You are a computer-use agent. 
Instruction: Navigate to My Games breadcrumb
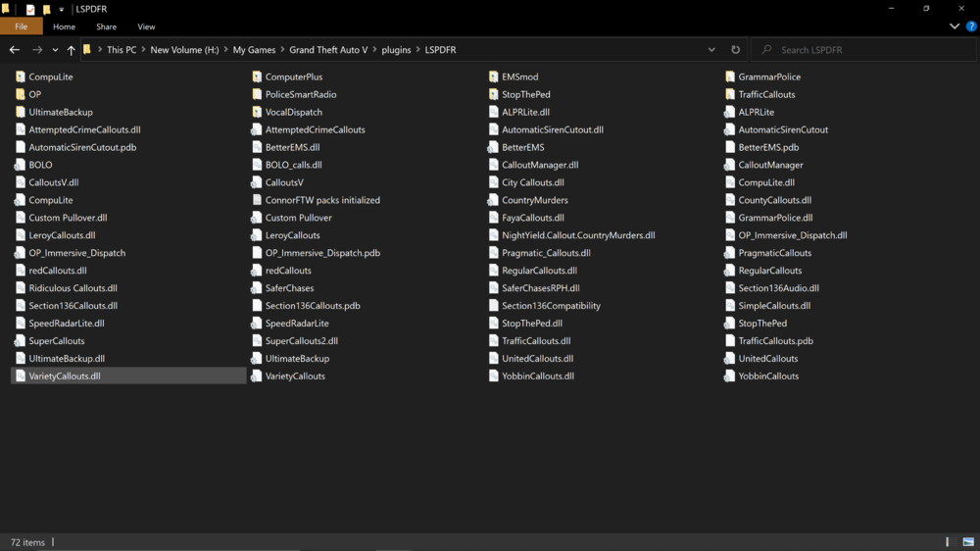pos(254,50)
